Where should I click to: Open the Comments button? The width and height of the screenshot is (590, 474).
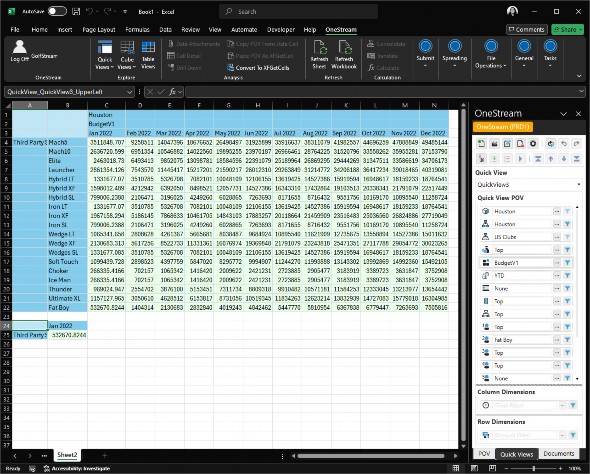tap(527, 29)
